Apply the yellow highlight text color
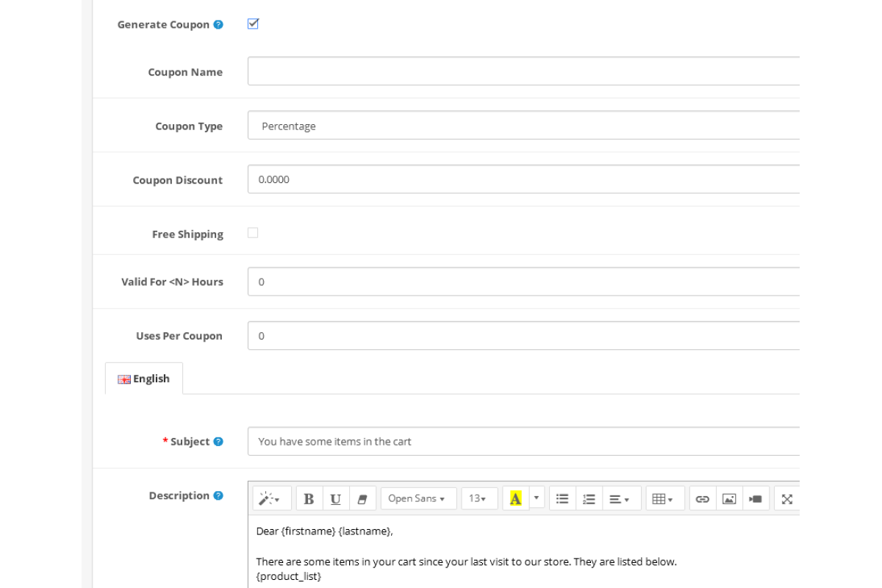Screen dimensions: 882x588 click(x=515, y=498)
